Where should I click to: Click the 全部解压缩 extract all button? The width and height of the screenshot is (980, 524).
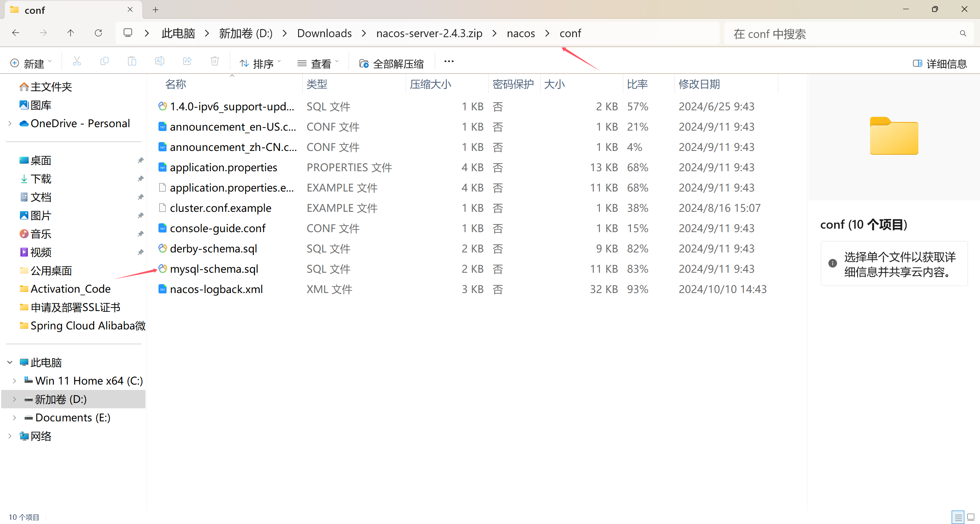click(x=391, y=64)
